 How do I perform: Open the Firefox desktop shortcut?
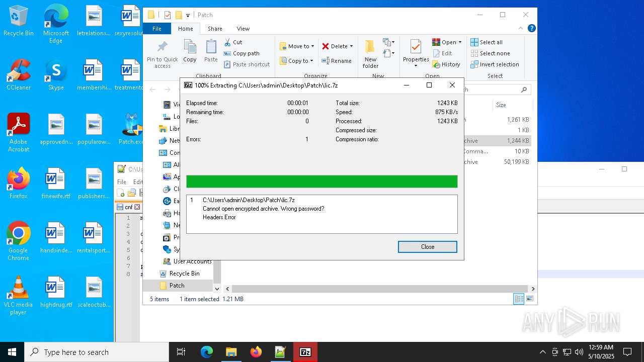[18, 184]
